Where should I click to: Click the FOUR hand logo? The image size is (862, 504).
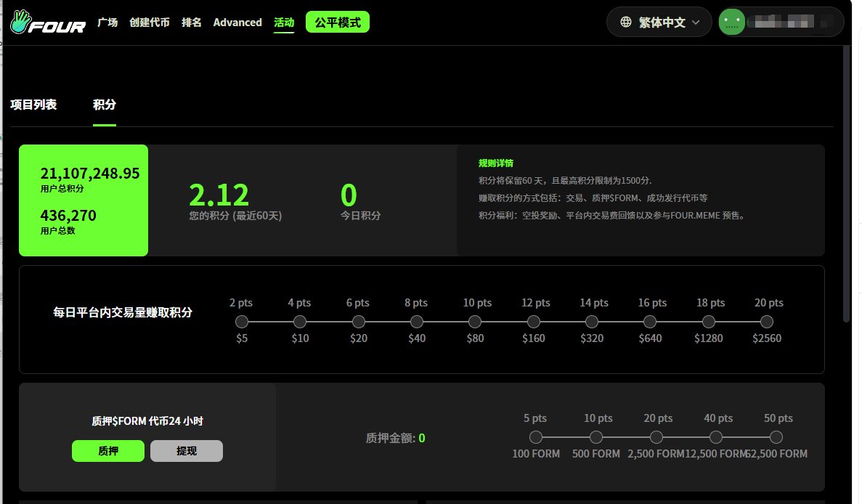click(48, 22)
